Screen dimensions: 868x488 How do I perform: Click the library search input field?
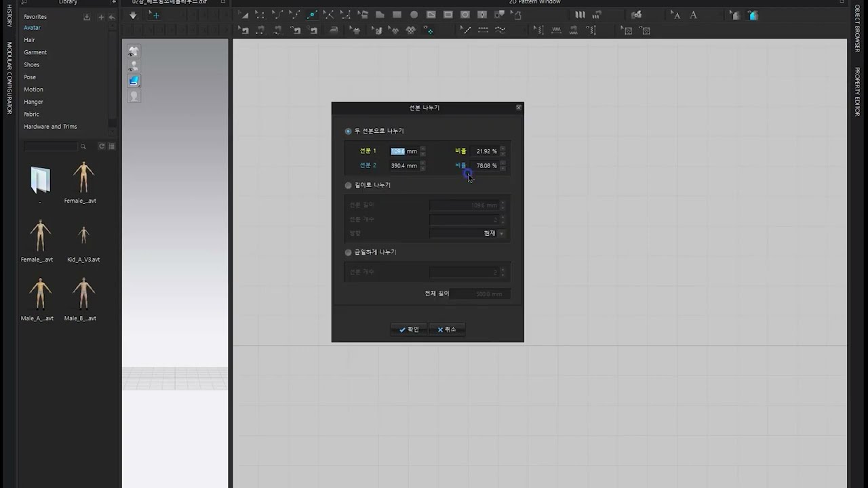pos(51,146)
